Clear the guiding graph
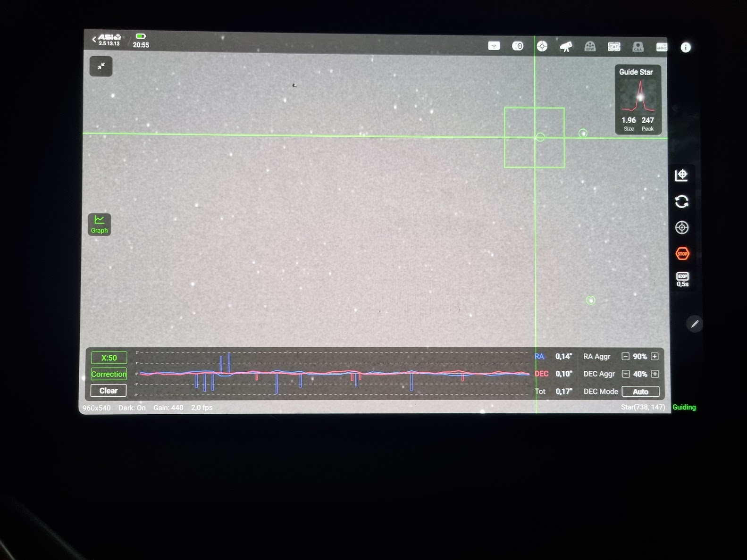This screenshot has height=560, width=747. (x=109, y=391)
